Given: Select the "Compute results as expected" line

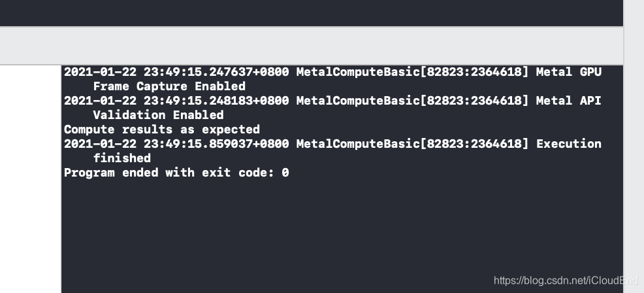Looking at the screenshot, I should [x=162, y=129].
